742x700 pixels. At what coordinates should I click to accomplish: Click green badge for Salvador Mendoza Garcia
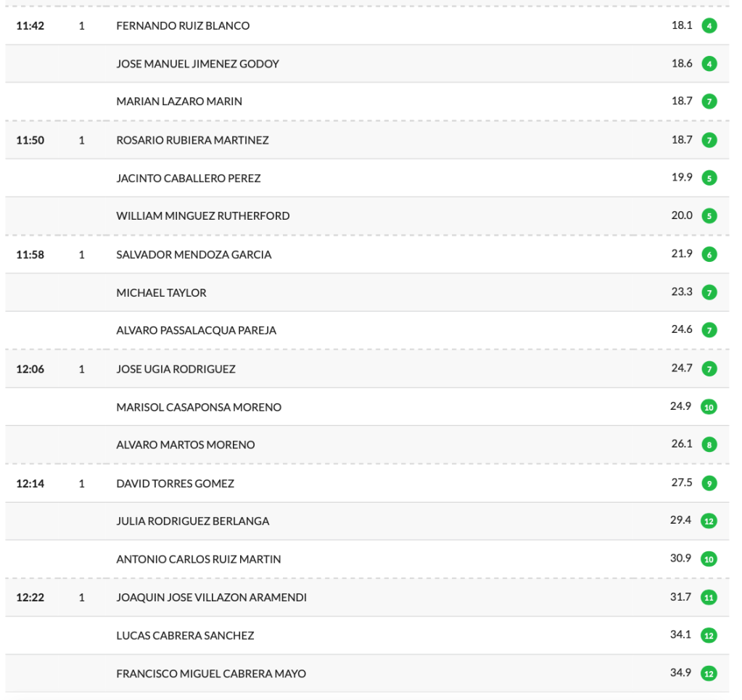tap(709, 255)
